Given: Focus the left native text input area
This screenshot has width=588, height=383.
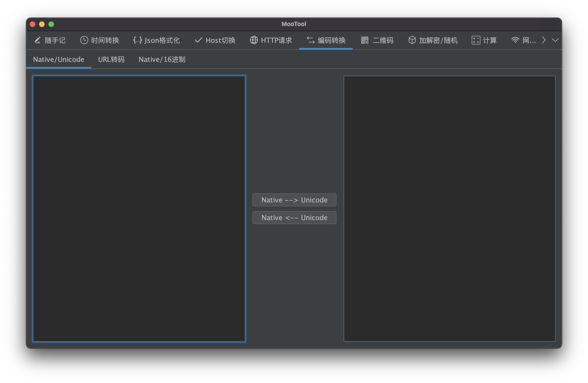Looking at the screenshot, I should tap(139, 208).
